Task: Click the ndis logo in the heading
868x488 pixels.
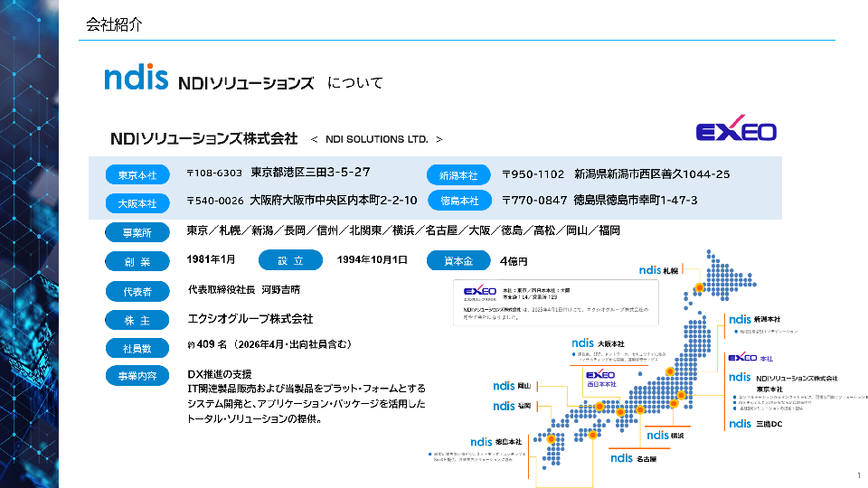Action: point(137,77)
